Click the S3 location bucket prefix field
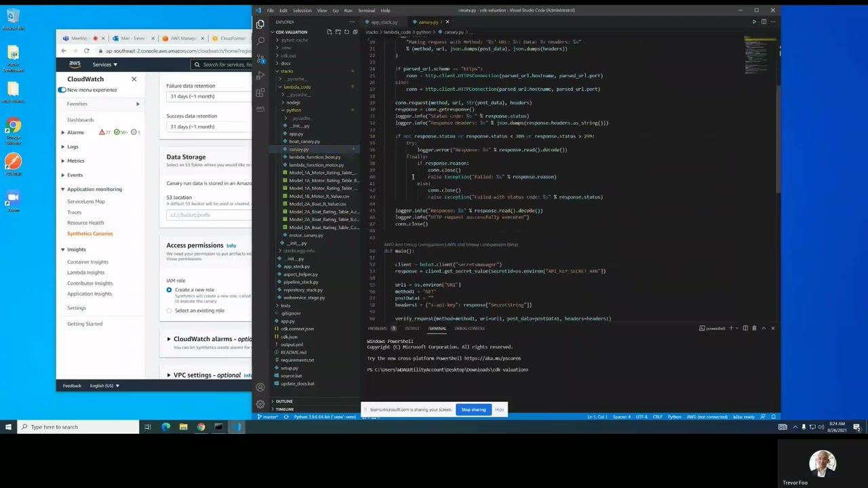 point(209,215)
